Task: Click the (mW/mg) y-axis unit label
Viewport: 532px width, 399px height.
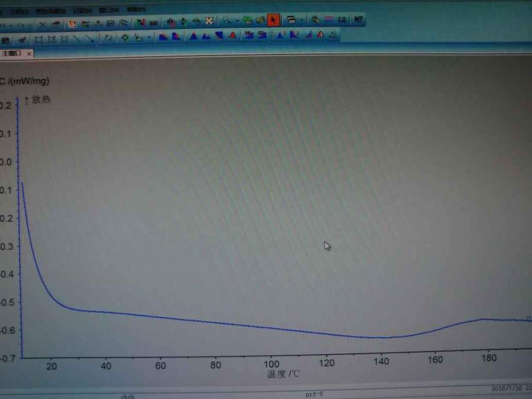Action: point(29,81)
